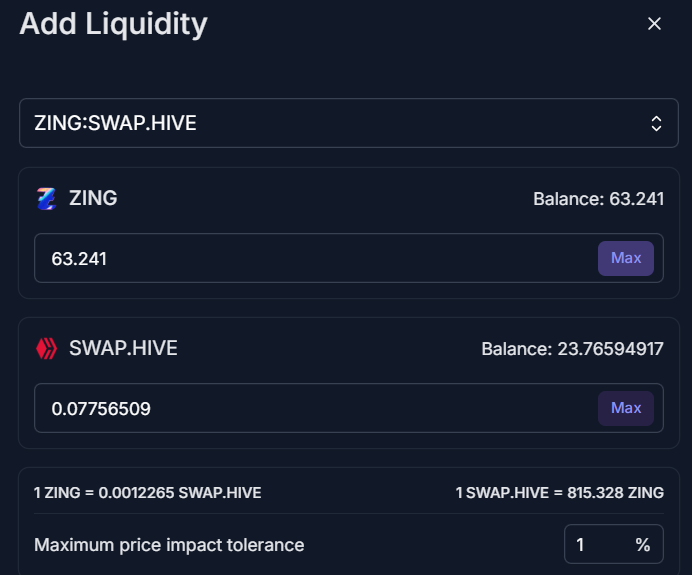Close the Add Liquidity dialog
The image size is (692, 575).
(x=654, y=24)
